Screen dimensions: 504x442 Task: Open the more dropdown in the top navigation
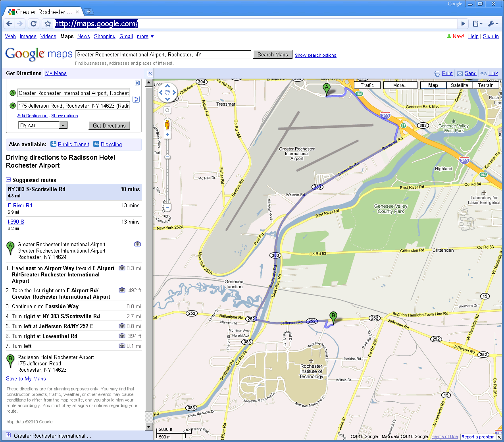tap(145, 37)
